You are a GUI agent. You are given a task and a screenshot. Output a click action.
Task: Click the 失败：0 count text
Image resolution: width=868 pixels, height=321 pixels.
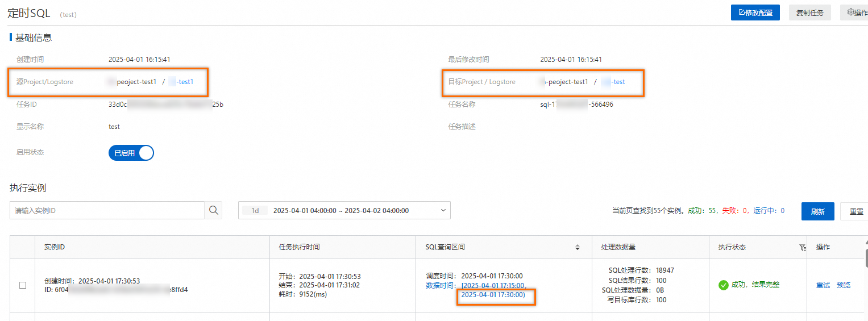coord(735,211)
